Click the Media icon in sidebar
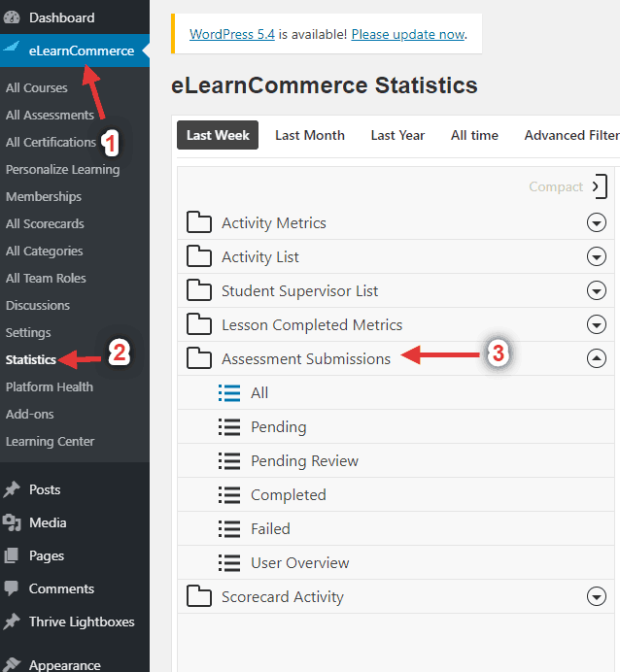620x672 pixels. tap(12, 522)
